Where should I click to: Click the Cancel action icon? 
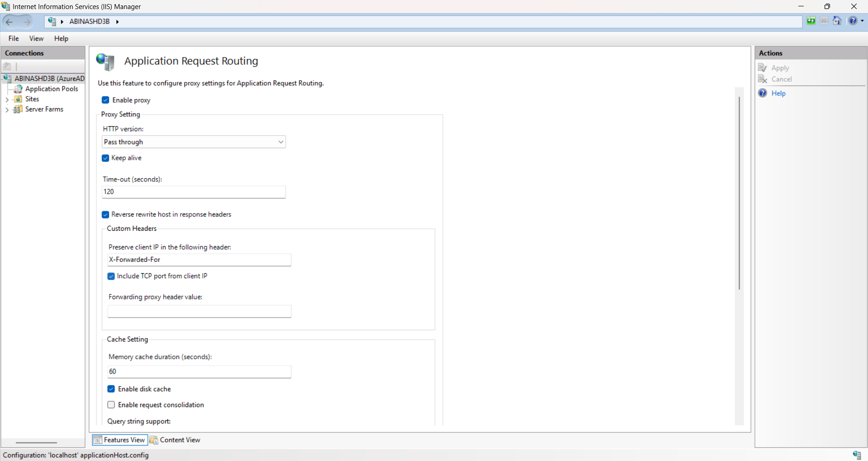click(763, 79)
